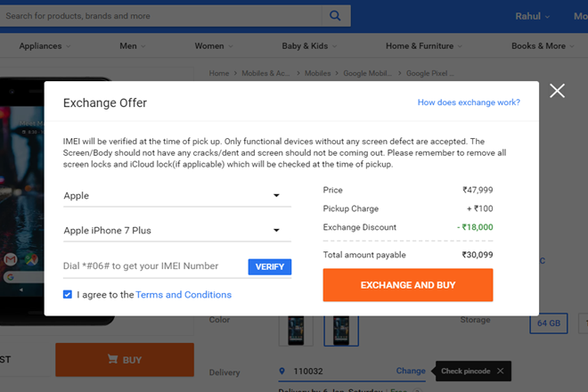The height and width of the screenshot is (392, 588).
Task: Open the Terms and Conditions link
Action: (x=184, y=295)
